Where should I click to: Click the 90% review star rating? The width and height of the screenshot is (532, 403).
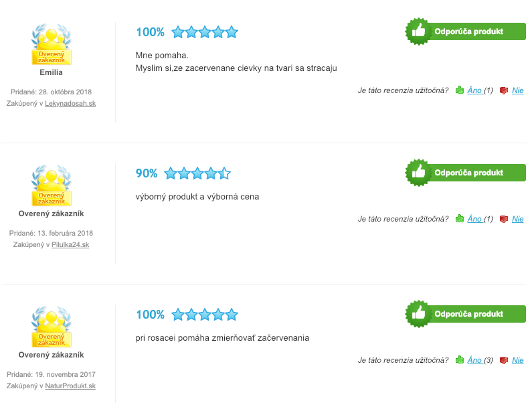[x=197, y=173]
